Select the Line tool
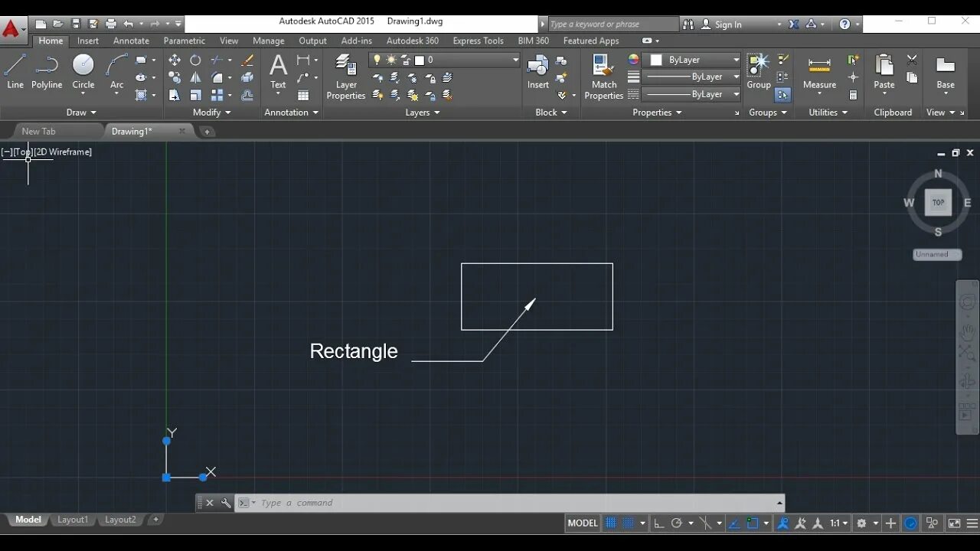The width and height of the screenshot is (980, 551). pos(15,72)
